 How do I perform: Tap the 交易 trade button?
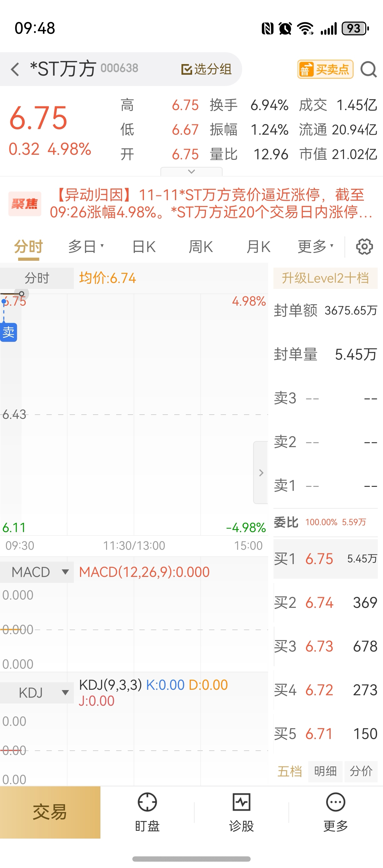50,812
